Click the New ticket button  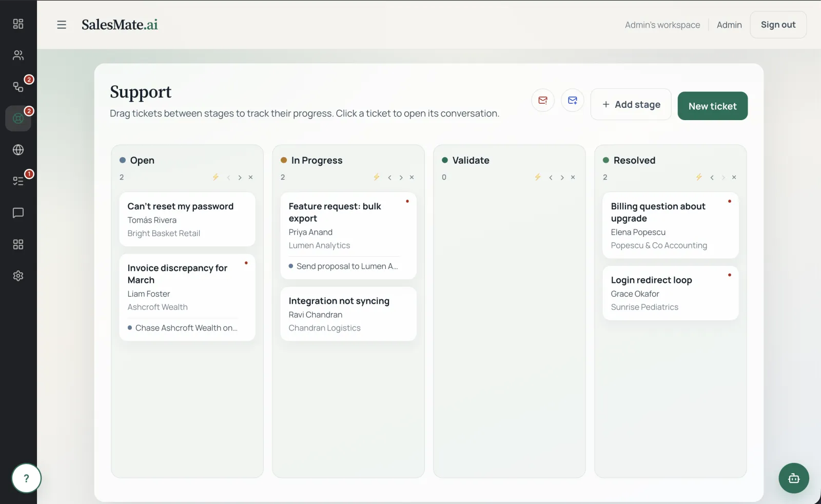(x=712, y=106)
